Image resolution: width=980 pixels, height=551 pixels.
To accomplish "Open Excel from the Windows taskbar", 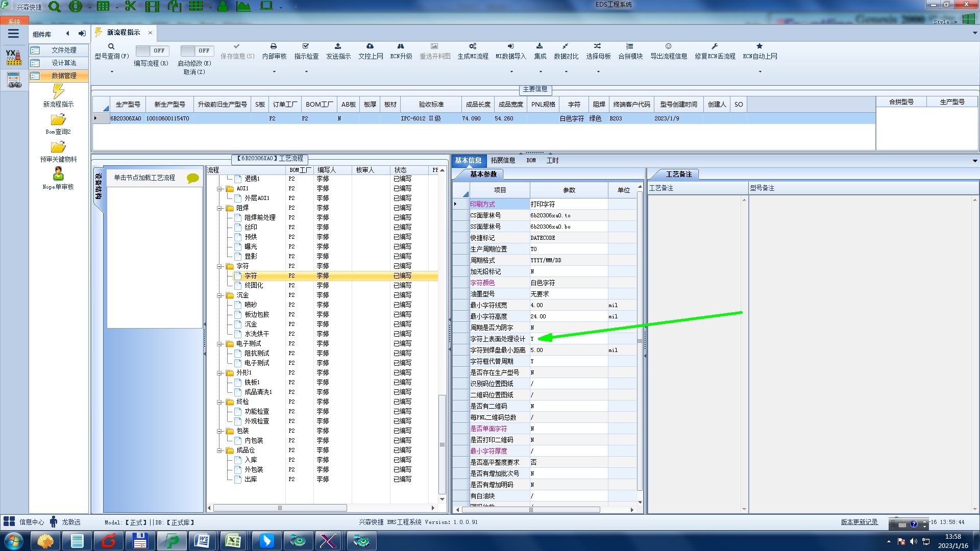I will [x=233, y=541].
